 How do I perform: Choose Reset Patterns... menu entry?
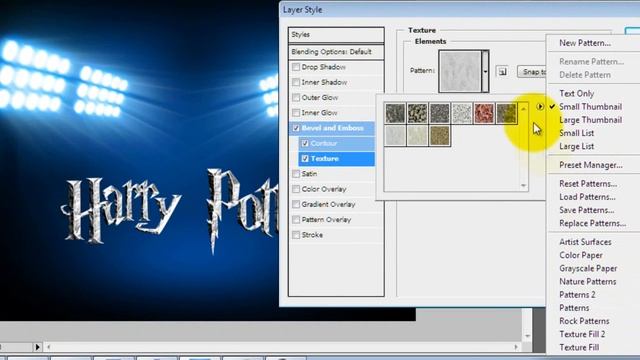point(588,184)
